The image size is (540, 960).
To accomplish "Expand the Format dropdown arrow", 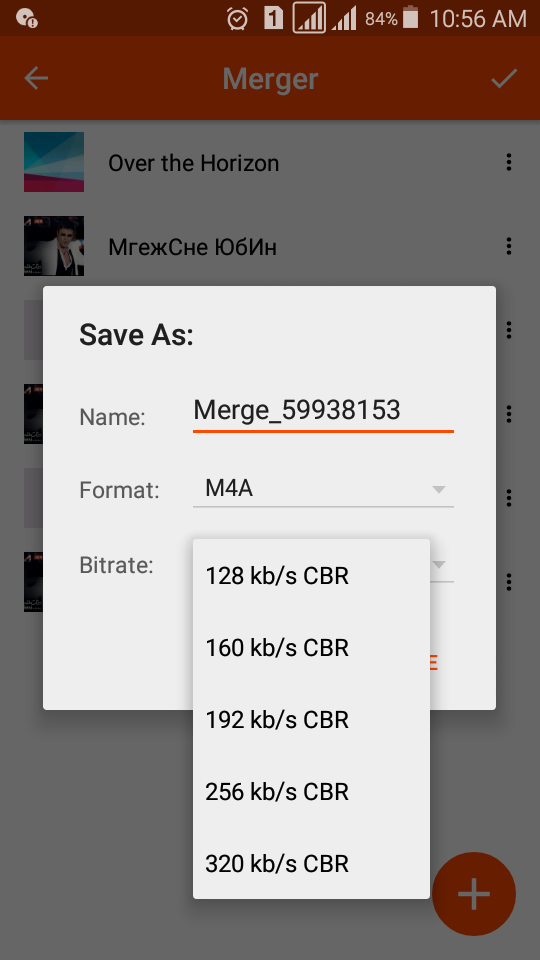I will pyautogui.click(x=438, y=489).
